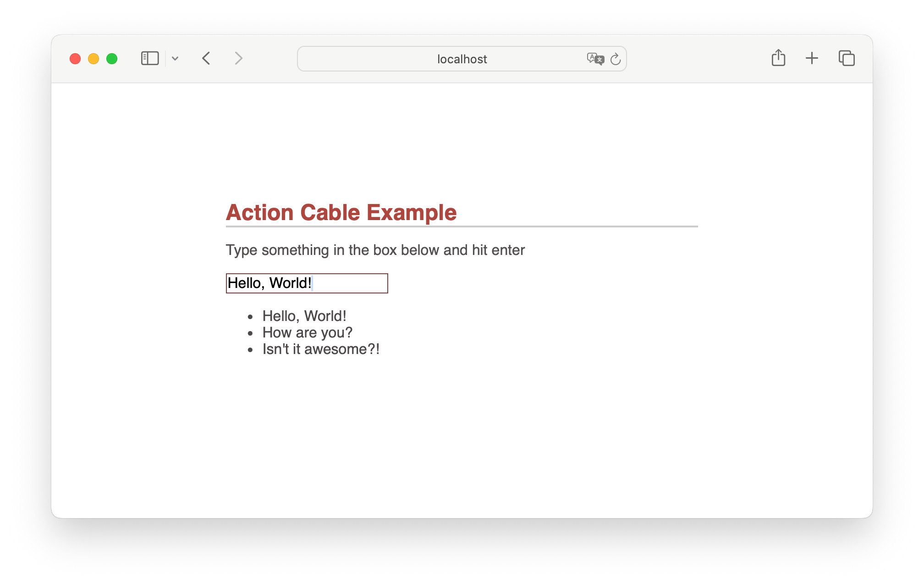Image resolution: width=924 pixels, height=586 pixels.
Task: Go forward with the right arrow
Action: point(238,59)
